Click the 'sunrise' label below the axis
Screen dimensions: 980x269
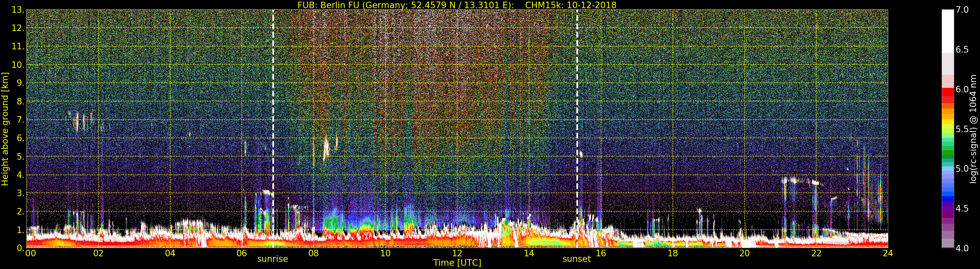272,259
